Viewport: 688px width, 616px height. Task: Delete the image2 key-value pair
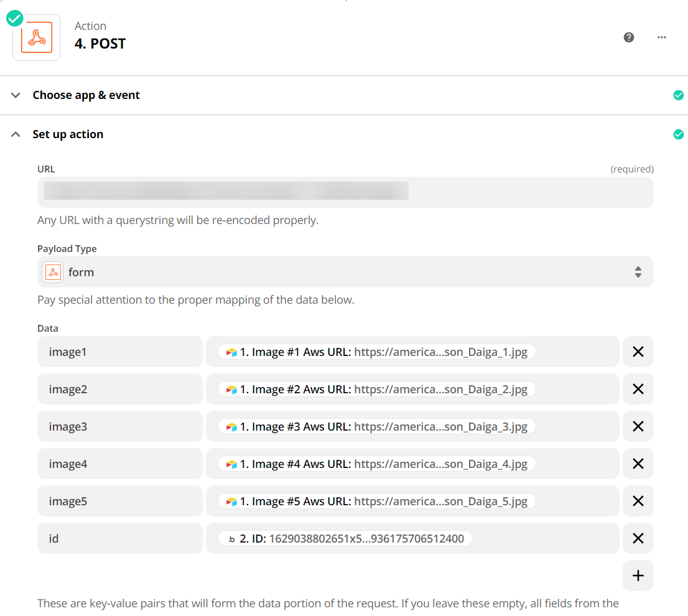638,390
